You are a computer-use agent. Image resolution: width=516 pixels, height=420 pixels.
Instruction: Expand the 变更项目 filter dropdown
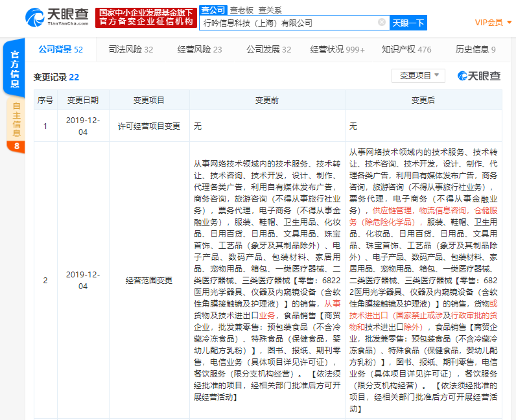pyautogui.click(x=418, y=76)
